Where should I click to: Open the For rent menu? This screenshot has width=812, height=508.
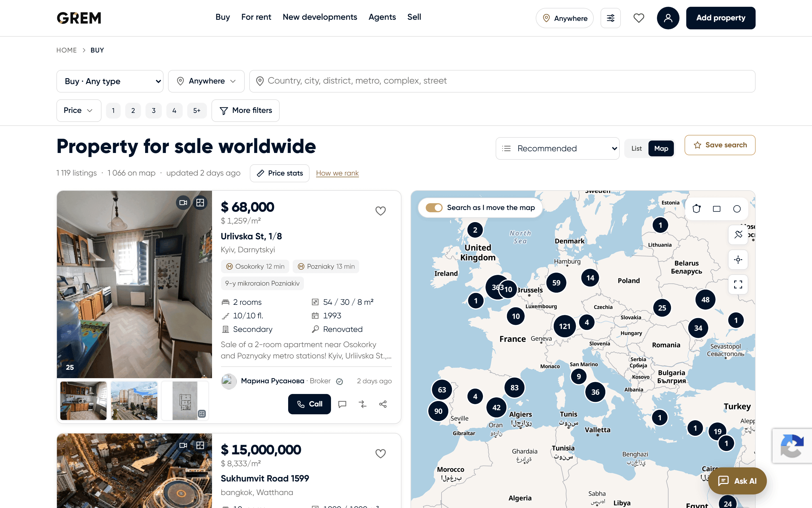(256, 17)
